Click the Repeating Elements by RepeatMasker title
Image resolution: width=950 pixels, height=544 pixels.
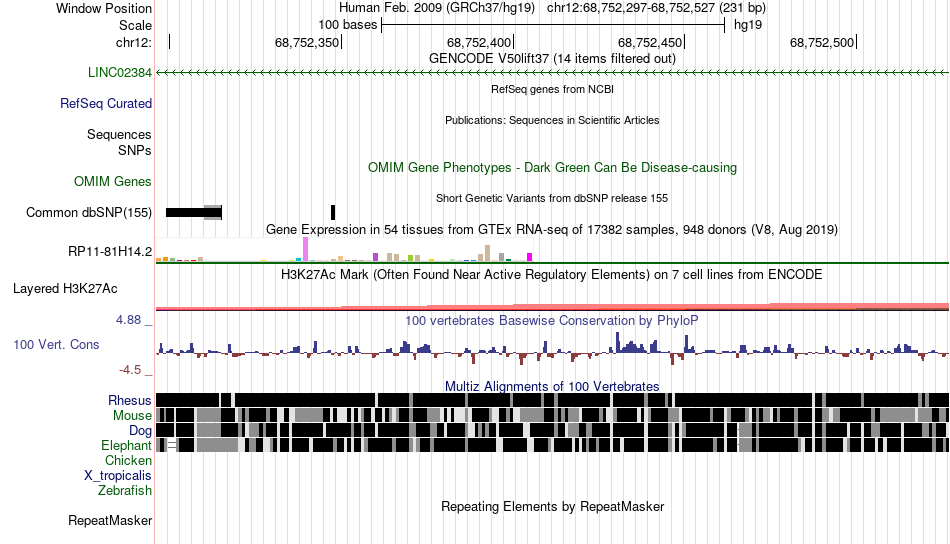coord(552,506)
